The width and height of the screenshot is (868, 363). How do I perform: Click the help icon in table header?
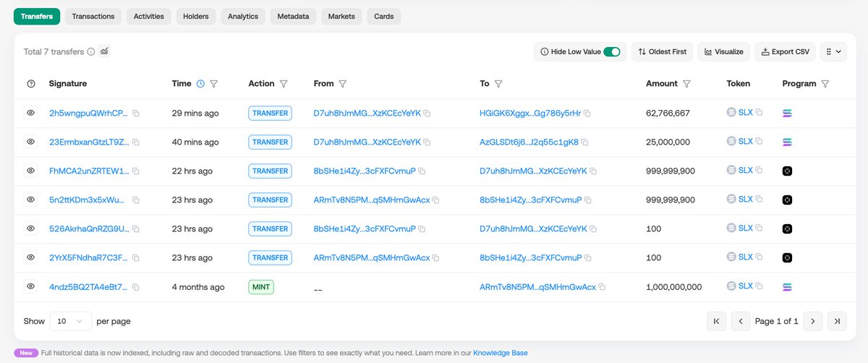click(31, 84)
